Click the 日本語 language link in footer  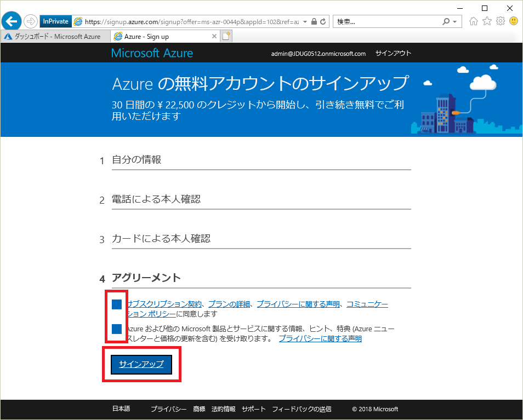[x=121, y=409]
